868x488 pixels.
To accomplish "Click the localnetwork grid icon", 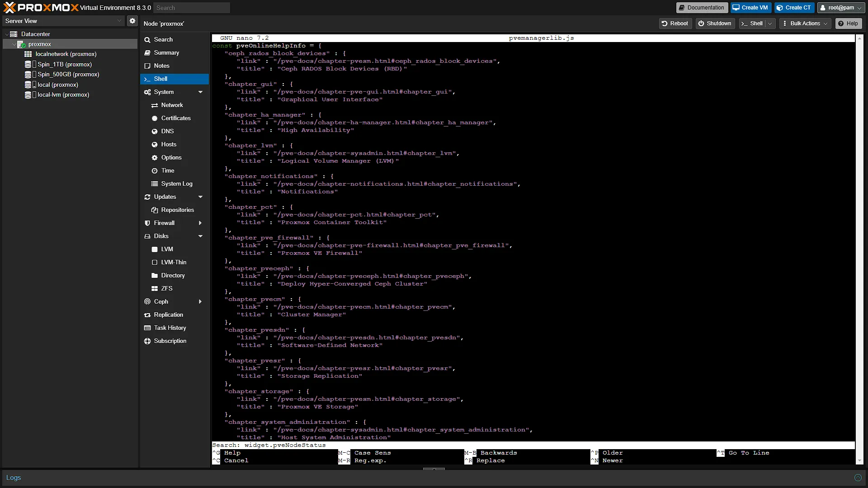I will (28, 54).
